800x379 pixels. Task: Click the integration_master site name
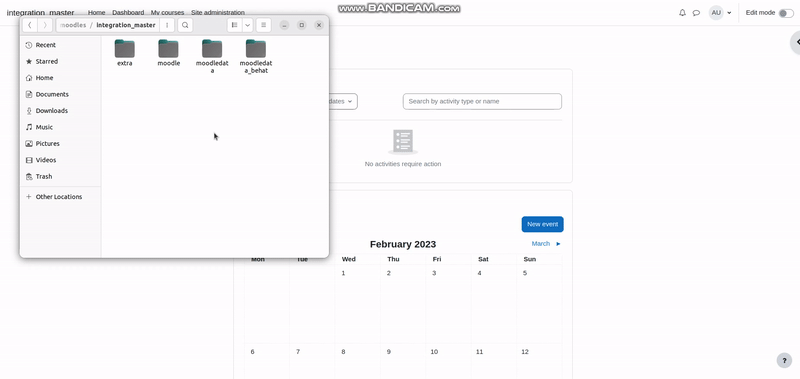(x=40, y=13)
